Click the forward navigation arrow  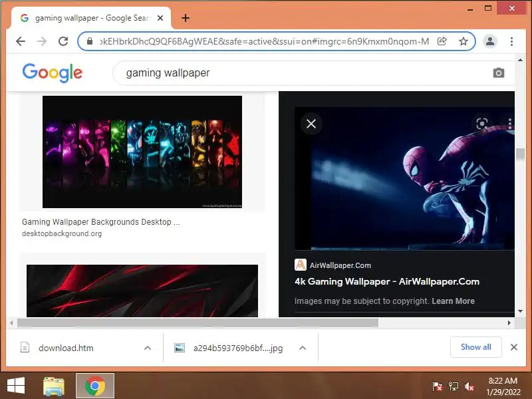pyautogui.click(x=42, y=41)
